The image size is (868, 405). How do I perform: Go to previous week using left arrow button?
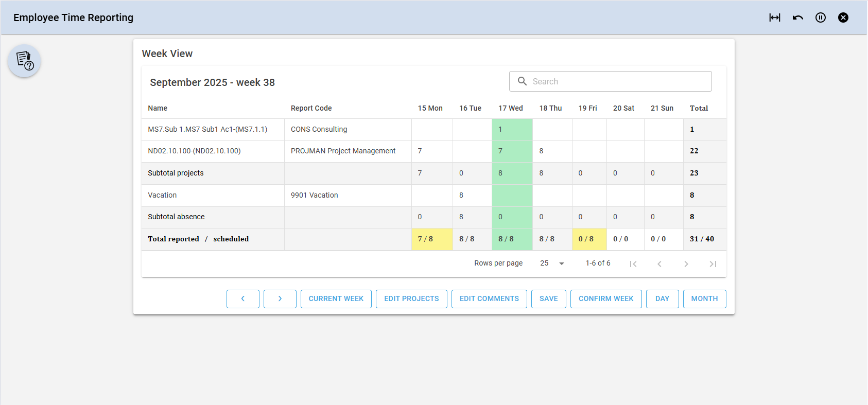pyautogui.click(x=243, y=299)
